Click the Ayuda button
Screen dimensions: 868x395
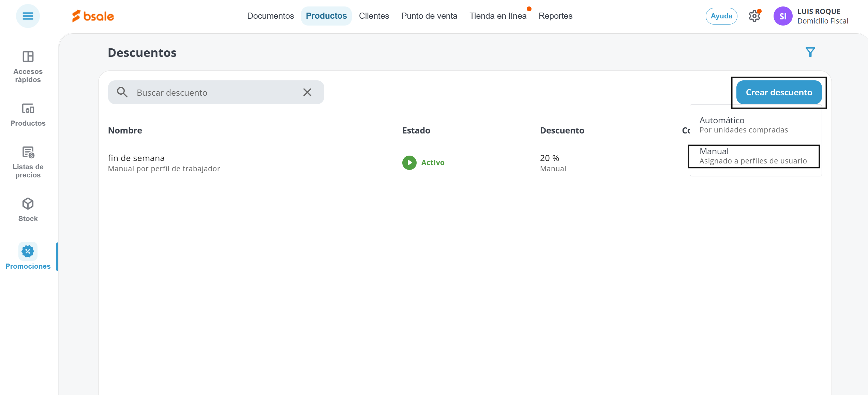[721, 16]
